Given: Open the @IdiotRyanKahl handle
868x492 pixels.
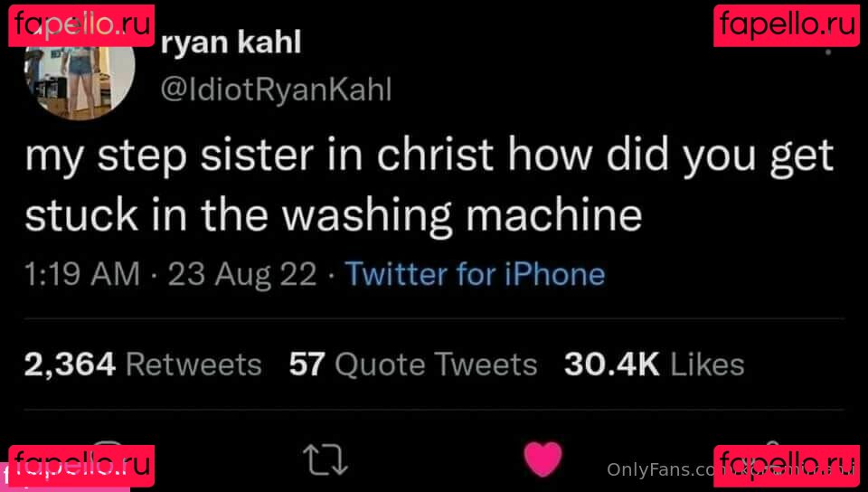Looking at the screenshot, I should coord(277,90).
